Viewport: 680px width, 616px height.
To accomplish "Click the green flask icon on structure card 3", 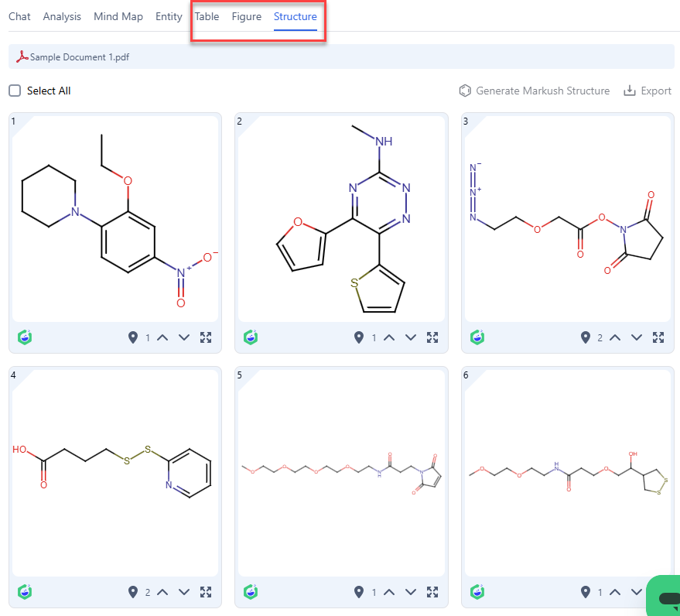I will point(477,337).
